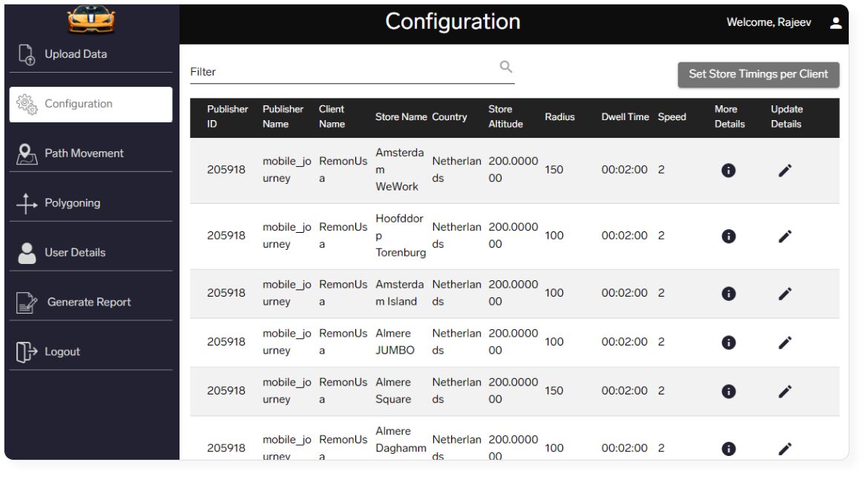Show more details for Amsterdam WeWork store

coord(729,171)
